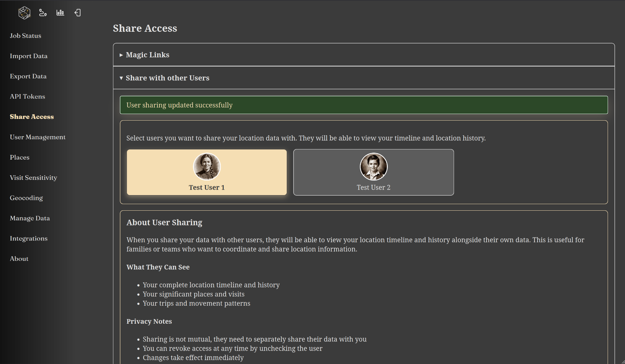This screenshot has height=364, width=625.
Task: Click the success notification banner
Action: coord(364,105)
